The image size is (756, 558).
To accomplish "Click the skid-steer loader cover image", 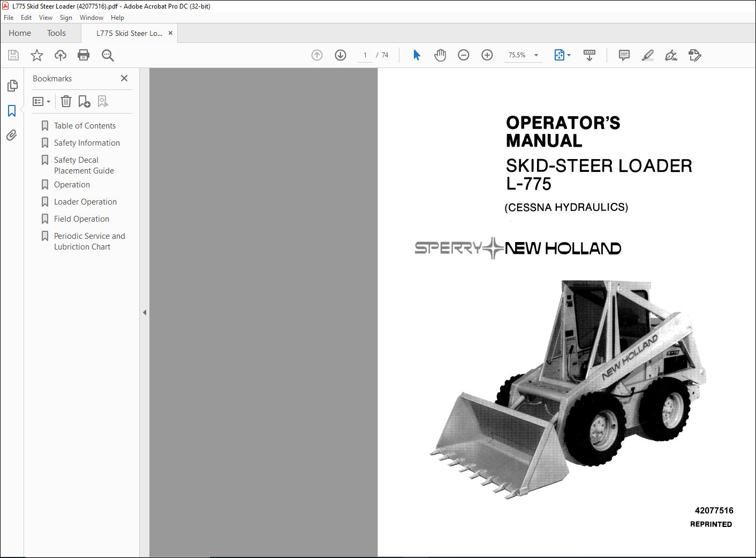I will [568, 389].
